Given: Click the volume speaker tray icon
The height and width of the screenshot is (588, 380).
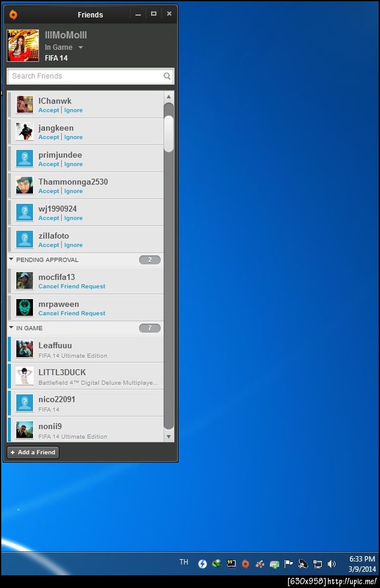Looking at the screenshot, I should (x=332, y=564).
